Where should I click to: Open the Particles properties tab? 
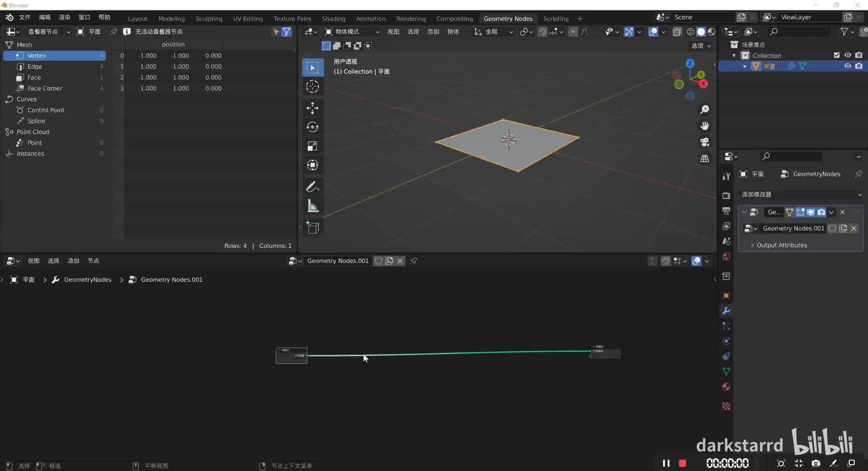pyautogui.click(x=726, y=326)
